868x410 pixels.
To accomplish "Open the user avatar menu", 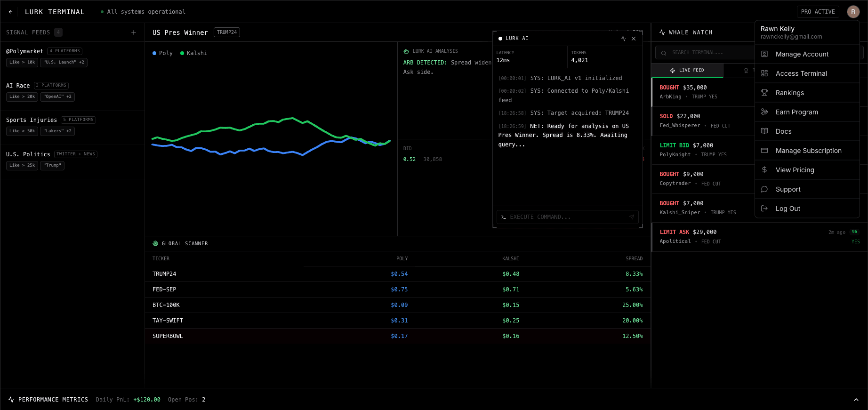I will tap(853, 12).
